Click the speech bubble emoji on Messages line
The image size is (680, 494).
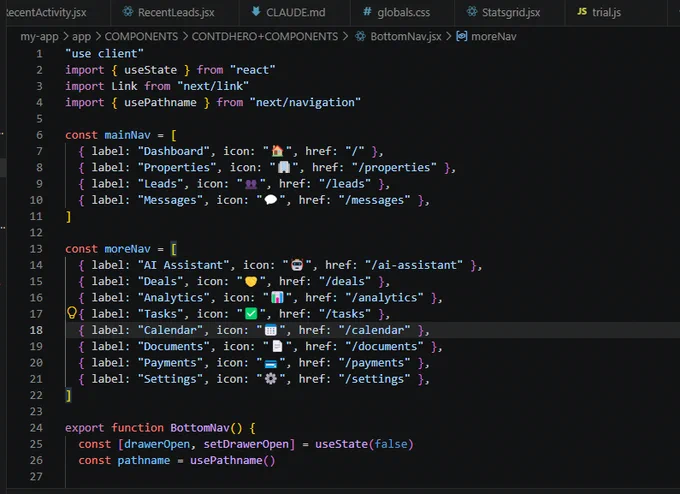[271, 200]
